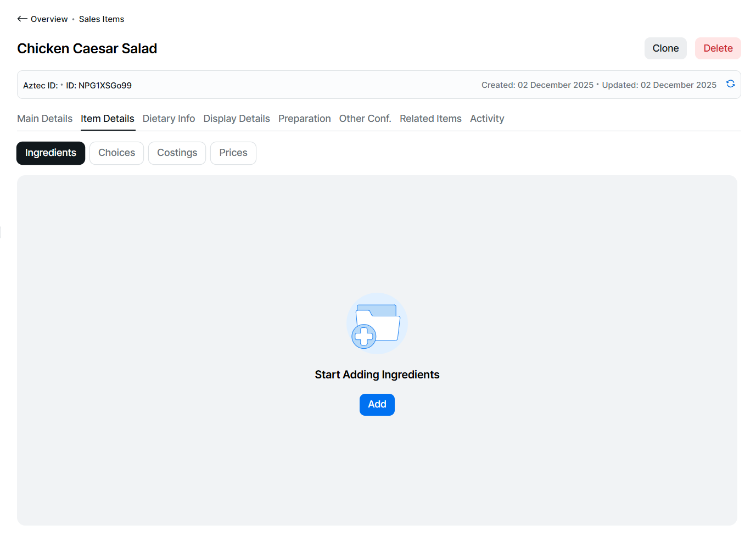The width and height of the screenshot is (756, 536).
Task: Select the Item Details tab
Action: (108, 119)
